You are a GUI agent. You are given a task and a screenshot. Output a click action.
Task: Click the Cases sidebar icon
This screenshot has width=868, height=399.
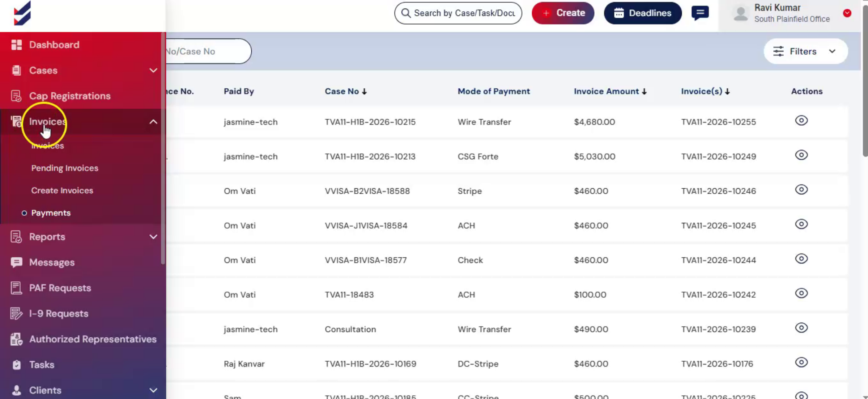point(16,70)
